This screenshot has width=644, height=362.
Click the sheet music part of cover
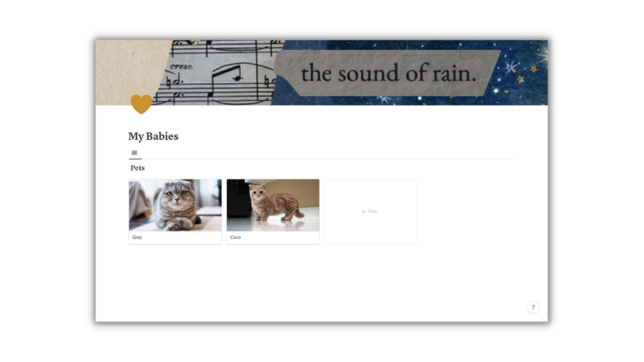pos(218,72)
